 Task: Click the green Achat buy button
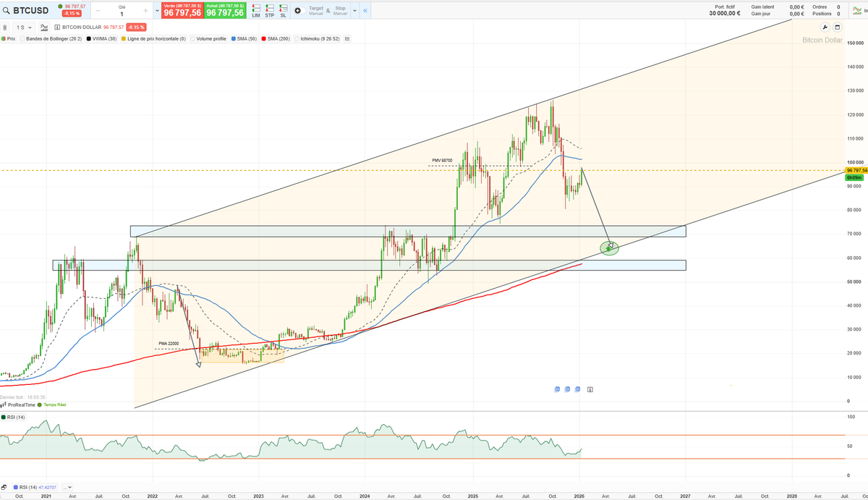point(224,10)
